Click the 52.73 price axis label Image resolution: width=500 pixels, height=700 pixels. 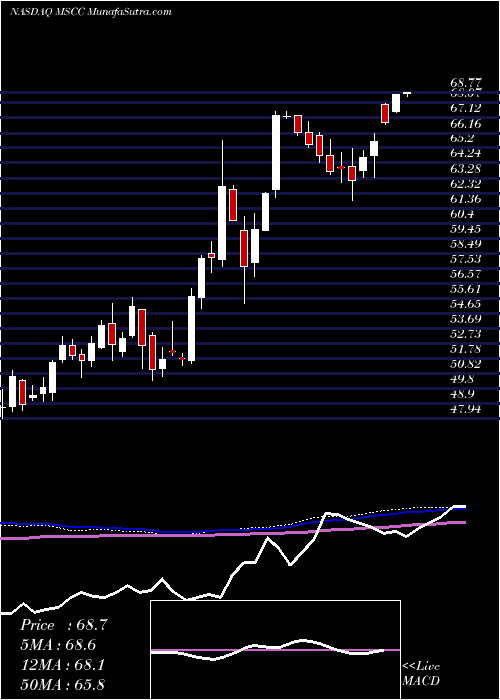(x=466, y=334)
